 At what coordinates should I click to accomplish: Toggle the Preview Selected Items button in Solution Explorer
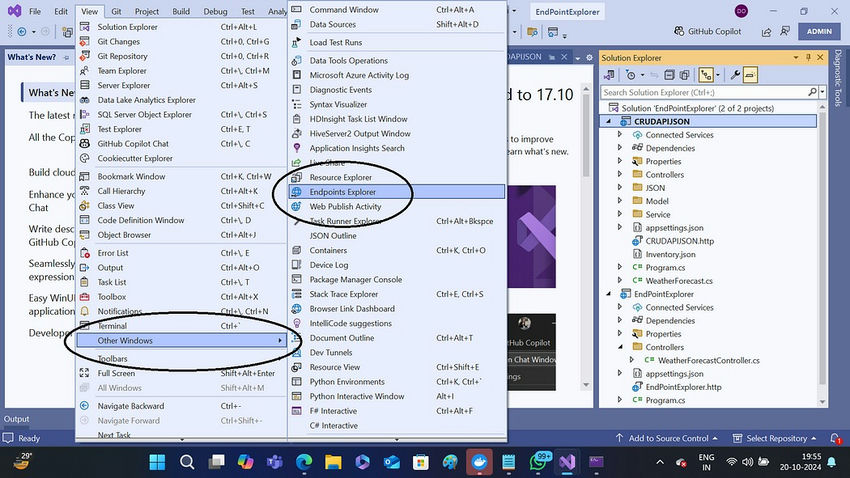click(x=750, y=75)
